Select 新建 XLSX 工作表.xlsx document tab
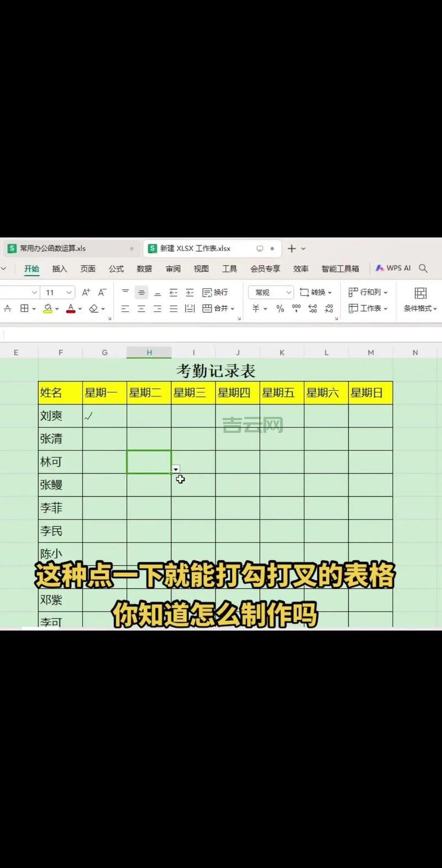This screenshot has width=442, height=868. coord(212,249)
